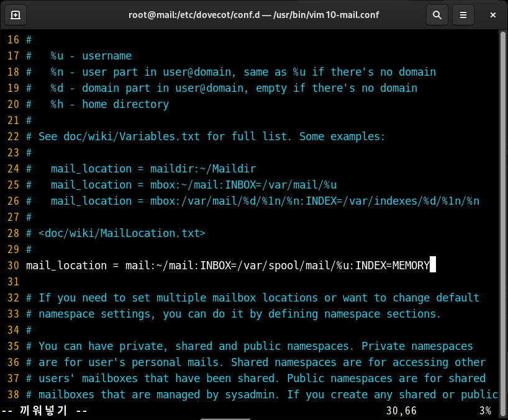
Task: Click line 35 text 'private, shared and public namespaces'
Action: [234, 347]
